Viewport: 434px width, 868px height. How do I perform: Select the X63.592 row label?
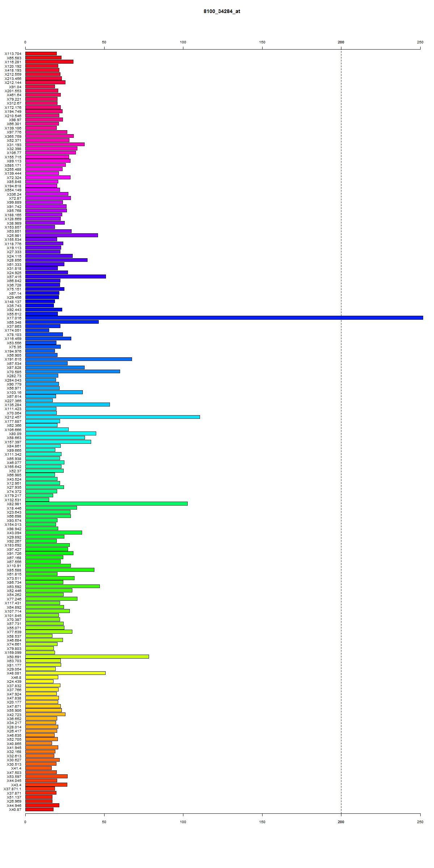pos(14,587)
